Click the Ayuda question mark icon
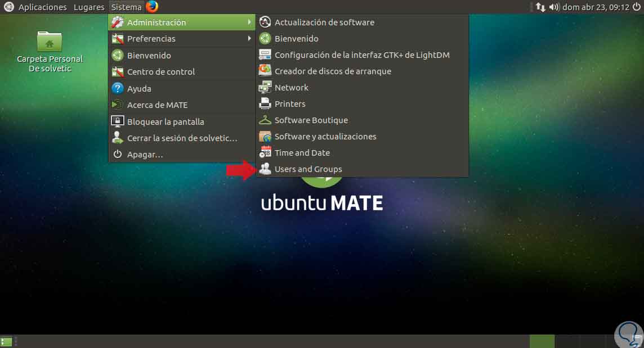This screenshot has height=348, width=644. 118,88
